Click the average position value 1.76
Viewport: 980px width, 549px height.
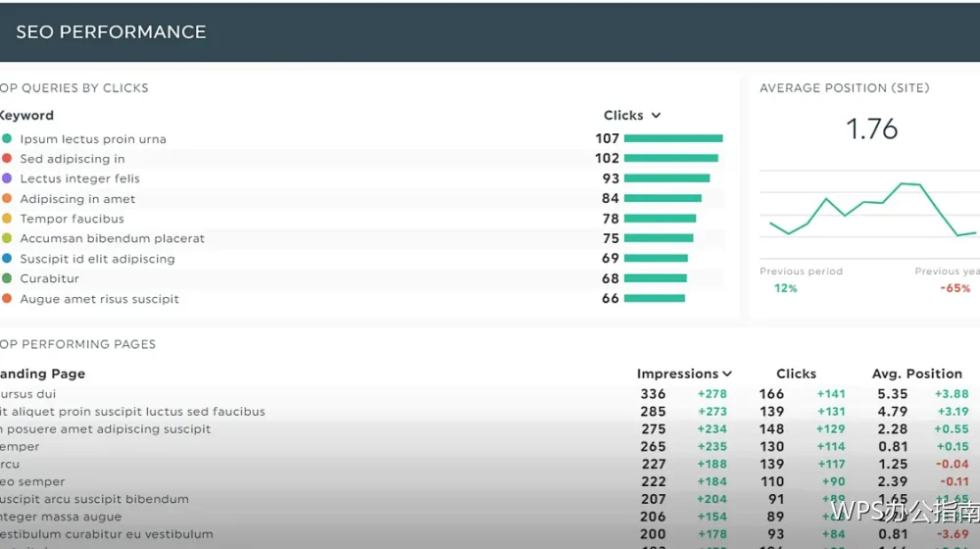(x=872, y=129)
